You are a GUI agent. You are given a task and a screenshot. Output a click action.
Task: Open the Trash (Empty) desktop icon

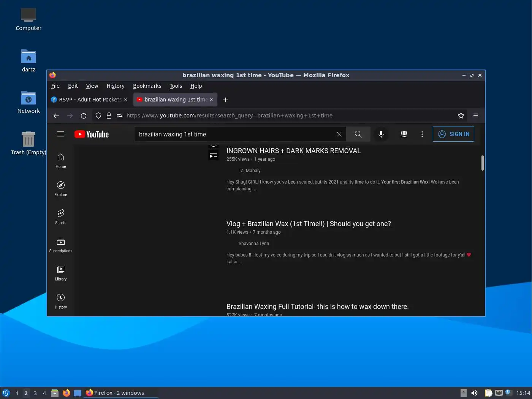[28, 143]
